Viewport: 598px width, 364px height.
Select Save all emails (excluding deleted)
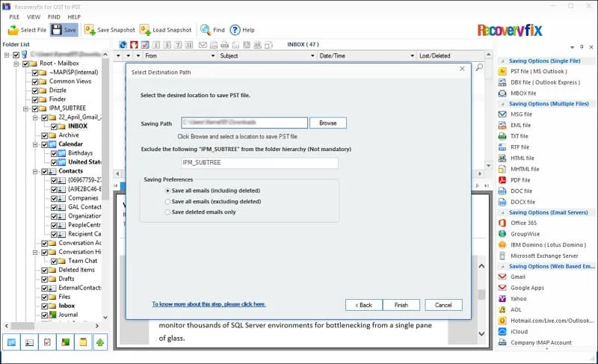tap(167, 202)
